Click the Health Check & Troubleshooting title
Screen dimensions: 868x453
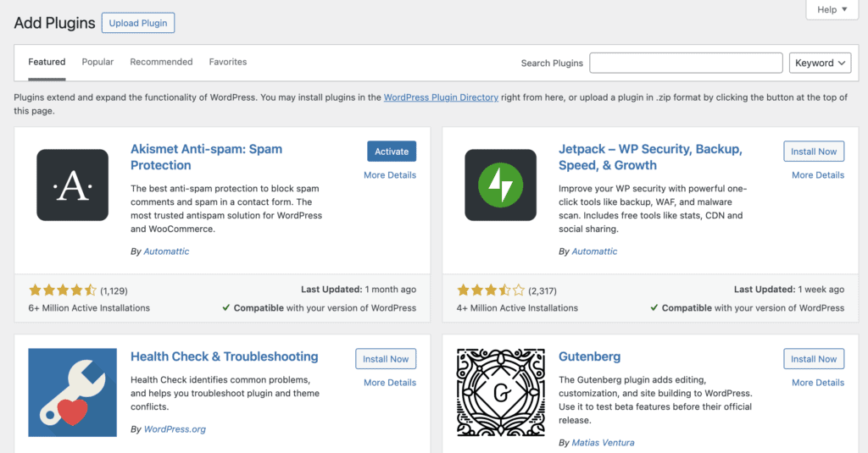[224, 356]
